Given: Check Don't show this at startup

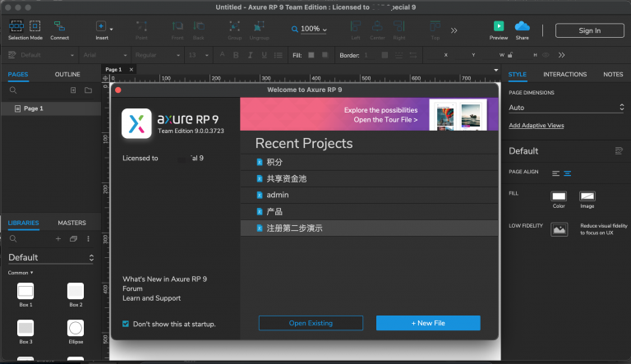Looking at the screenshot, I should [x=126, y=324].
